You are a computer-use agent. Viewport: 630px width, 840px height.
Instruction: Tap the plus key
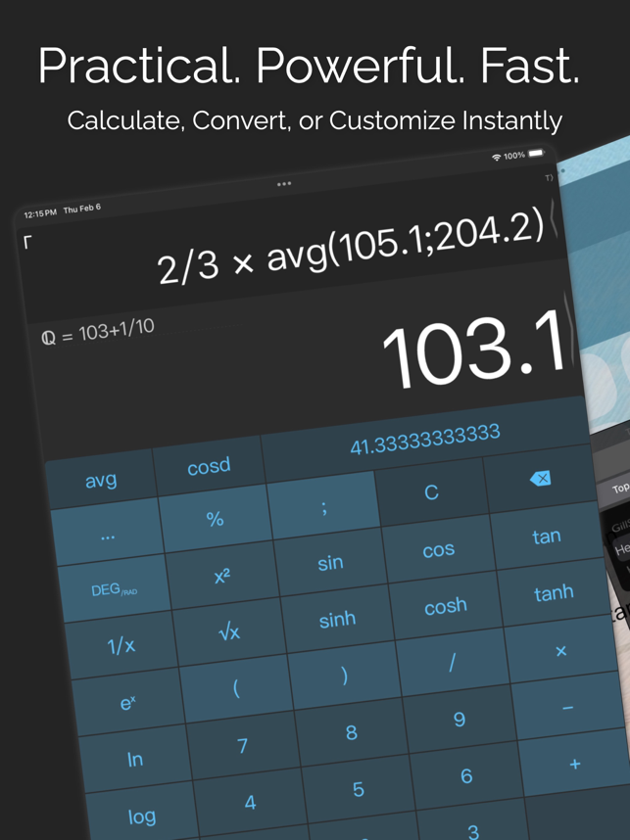point(575,764)
